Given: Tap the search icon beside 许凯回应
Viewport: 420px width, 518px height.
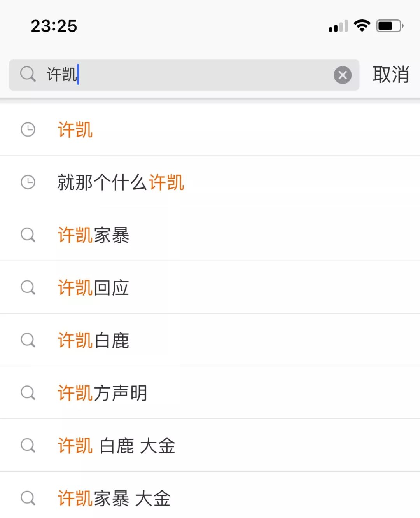Looking at the screenshot, I should 28,288.
